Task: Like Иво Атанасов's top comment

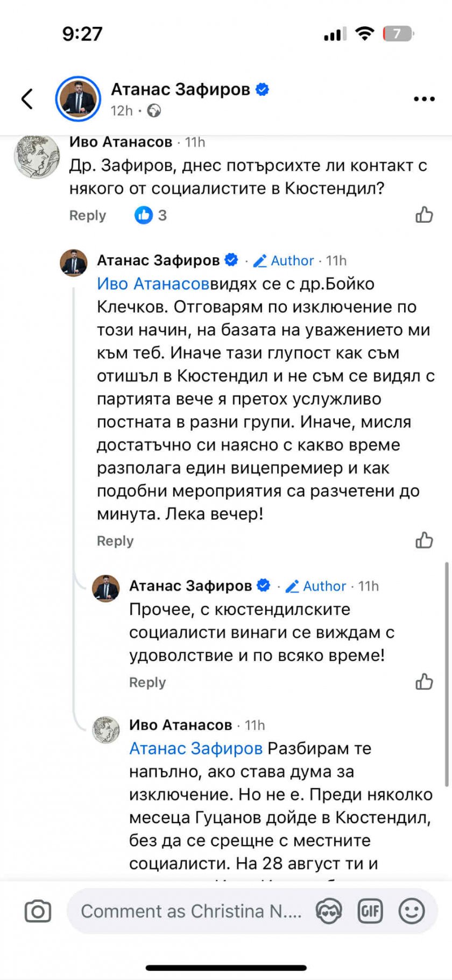Action: tap(424, 215)
